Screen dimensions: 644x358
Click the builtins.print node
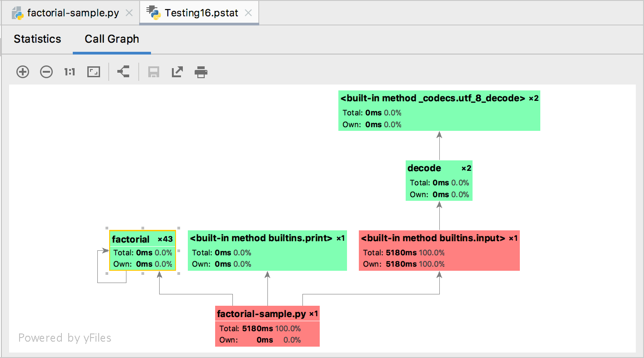click(267, 250)
